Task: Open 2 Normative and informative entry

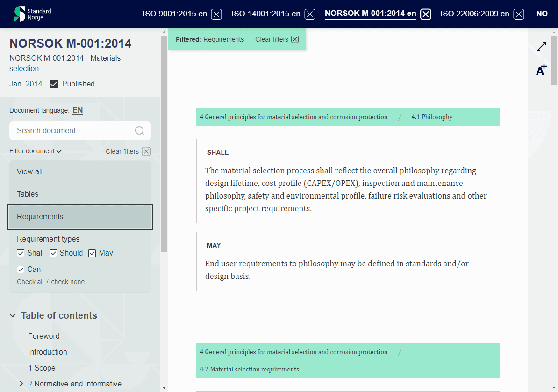Action: tap(75, 384)
